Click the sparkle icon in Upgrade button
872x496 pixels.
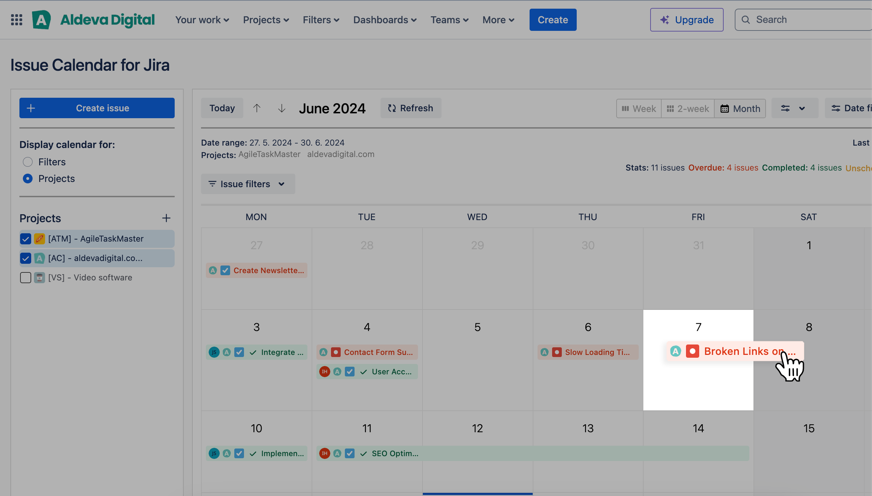pyautogui.click(x=665, y=20)
